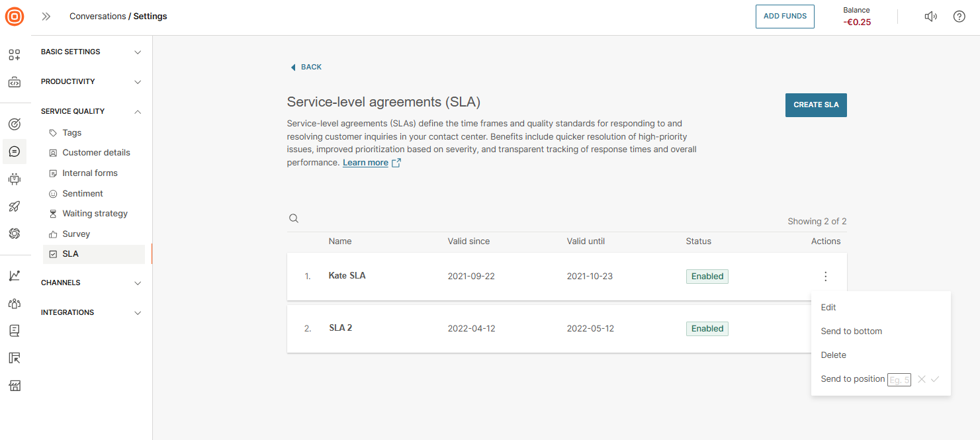Screen dimensions: 980x440
Task: Open three-dot actions menu for Kate SLA
Action: coord(825,277)
